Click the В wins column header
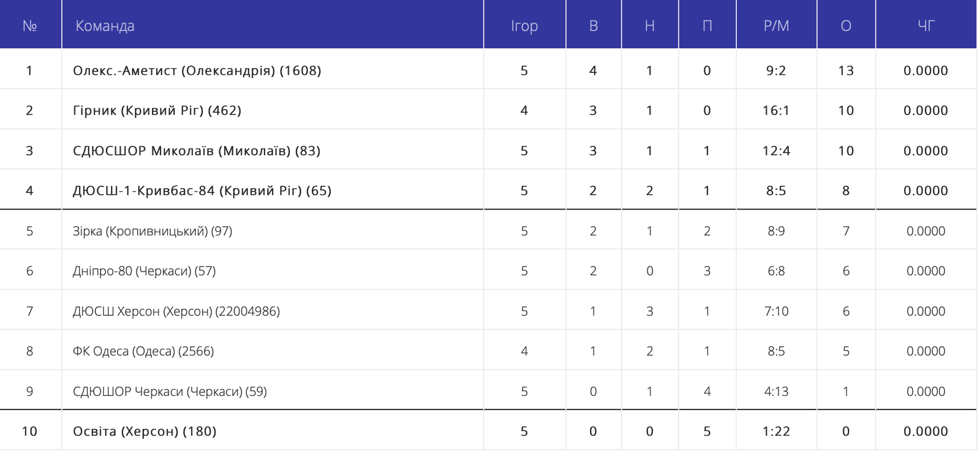 click(x=593, y=26)
